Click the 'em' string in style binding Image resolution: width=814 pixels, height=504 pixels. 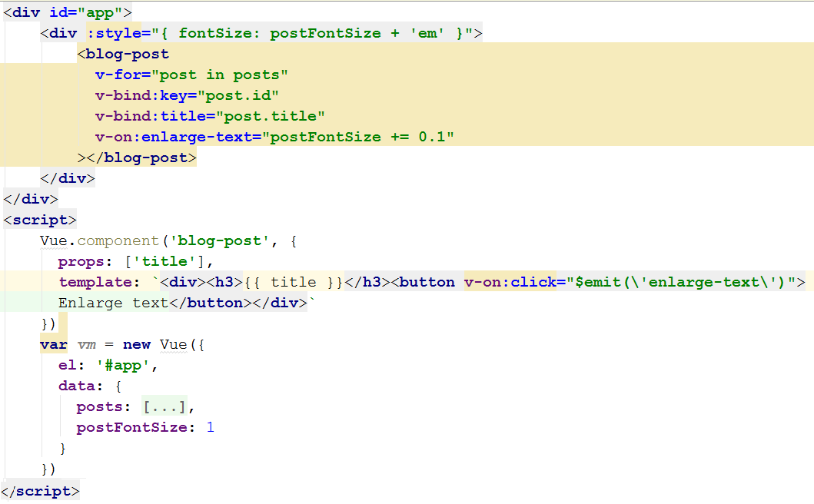pyautogui.click(x=427, y=33)
